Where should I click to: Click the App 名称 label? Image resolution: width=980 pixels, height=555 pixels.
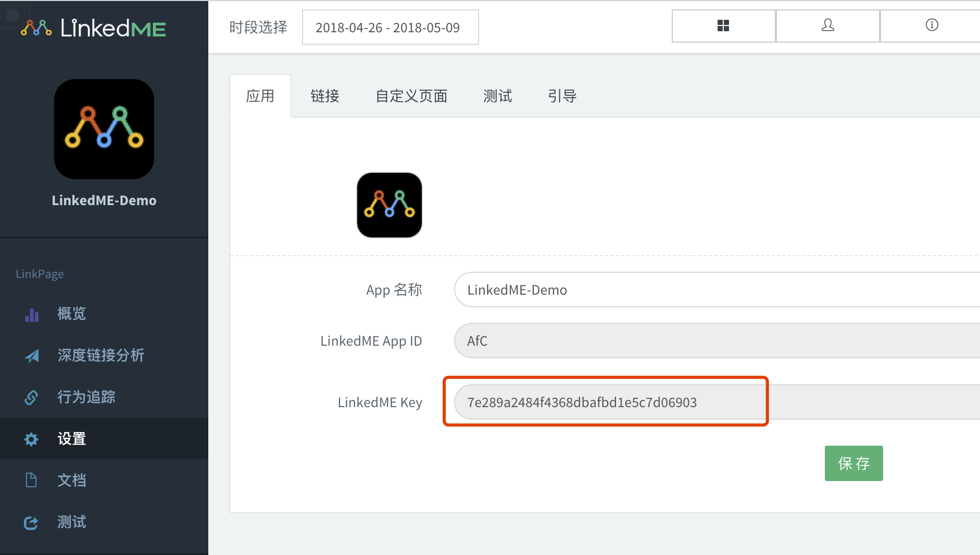tap(394, 290)
